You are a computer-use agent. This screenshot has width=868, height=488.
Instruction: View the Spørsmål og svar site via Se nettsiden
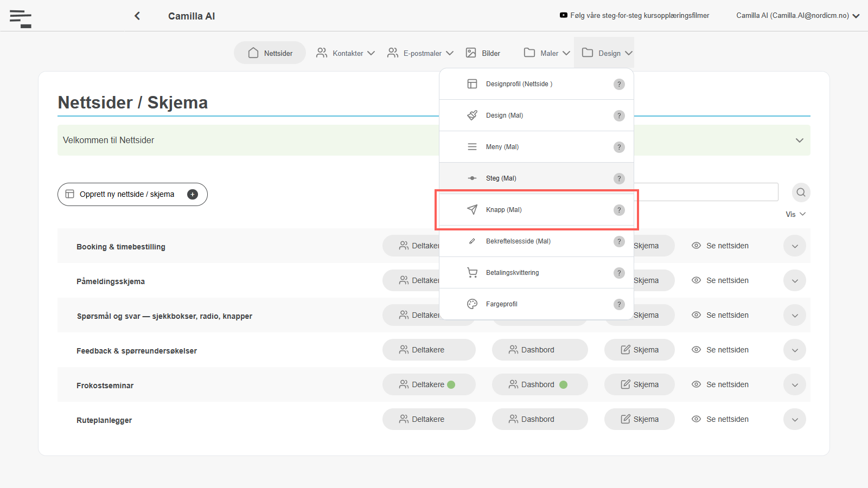click(x=720, y=315)
